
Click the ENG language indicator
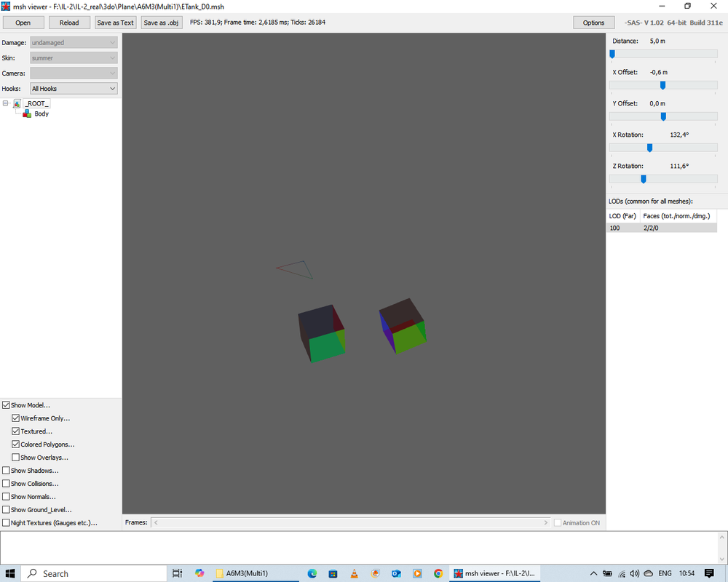tap(665, 574)
